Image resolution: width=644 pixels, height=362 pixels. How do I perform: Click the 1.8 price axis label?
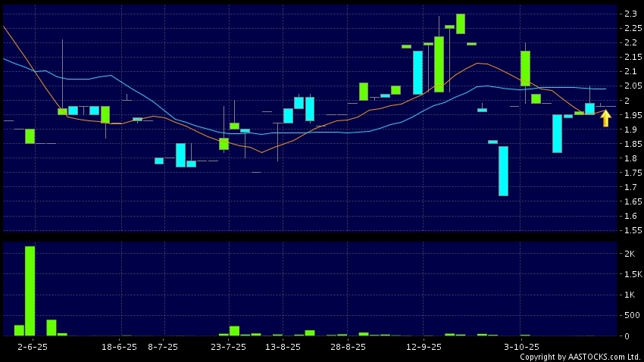[630, 158]
